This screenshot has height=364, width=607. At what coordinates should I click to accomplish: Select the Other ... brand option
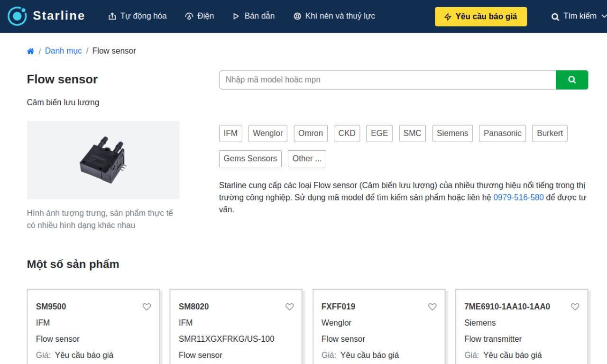point(307,159)
